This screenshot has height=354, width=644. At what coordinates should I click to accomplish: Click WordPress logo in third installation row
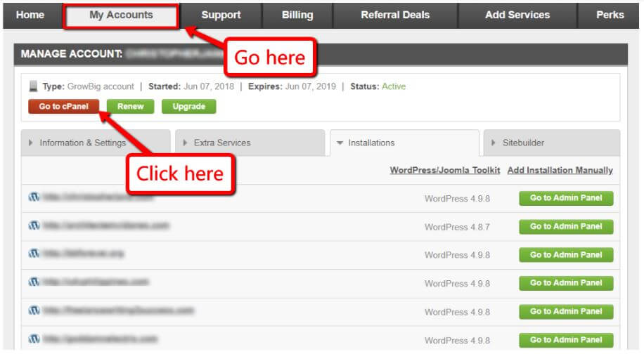tap(34, 254)
